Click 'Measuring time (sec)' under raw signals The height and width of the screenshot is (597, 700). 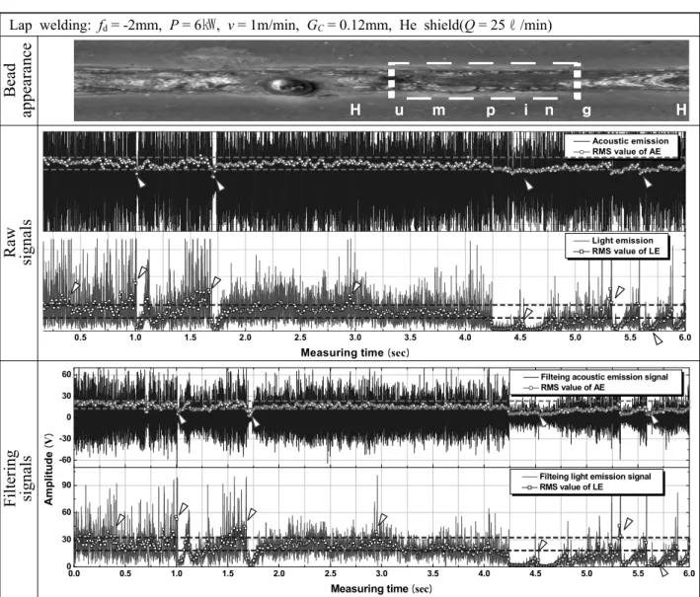pos(354,353)
